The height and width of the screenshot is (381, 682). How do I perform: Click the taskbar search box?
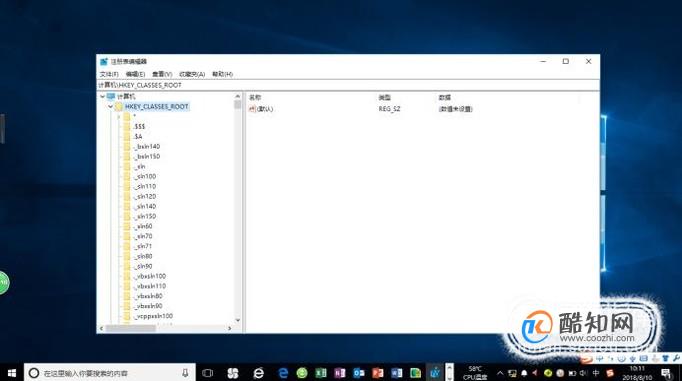[110, 373]
